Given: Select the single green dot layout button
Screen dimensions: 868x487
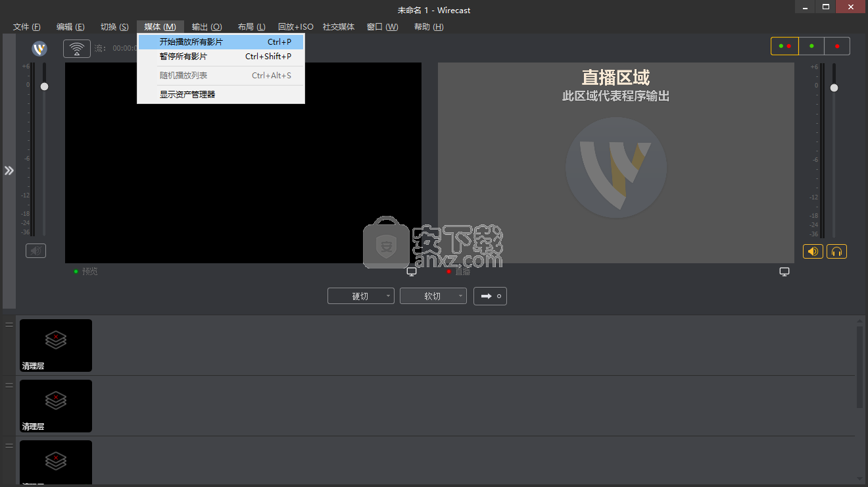Looking at the screenshot, I should (x=811, y=46).
